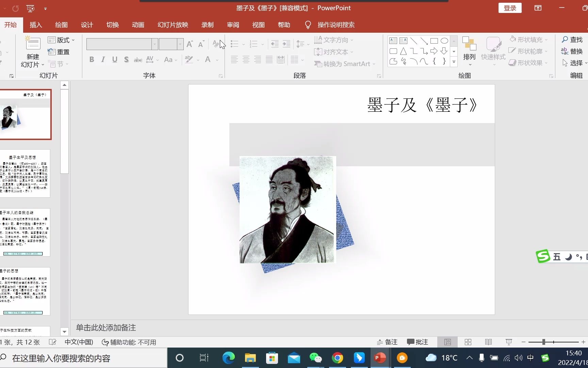Image resolution: width=588 pixels, height=368 pixels.
Task: Select the second slide thumbnail
Action: click(x=25, y=173)
